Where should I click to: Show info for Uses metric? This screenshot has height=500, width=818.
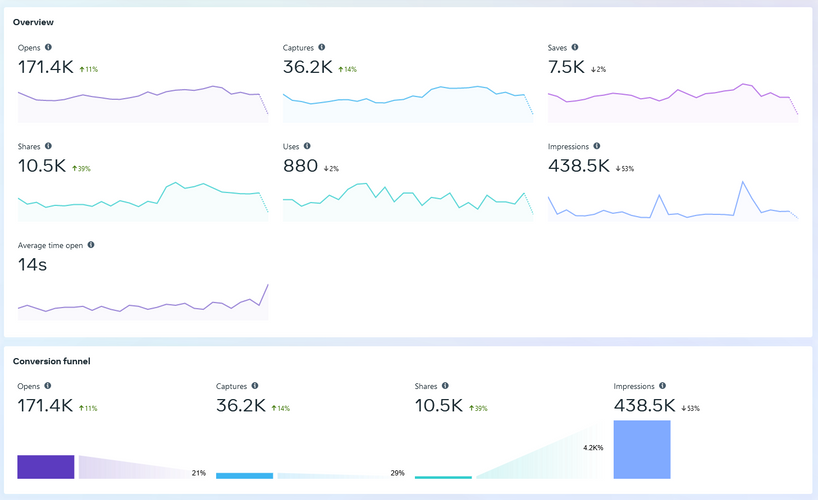[x=307, y=146]
